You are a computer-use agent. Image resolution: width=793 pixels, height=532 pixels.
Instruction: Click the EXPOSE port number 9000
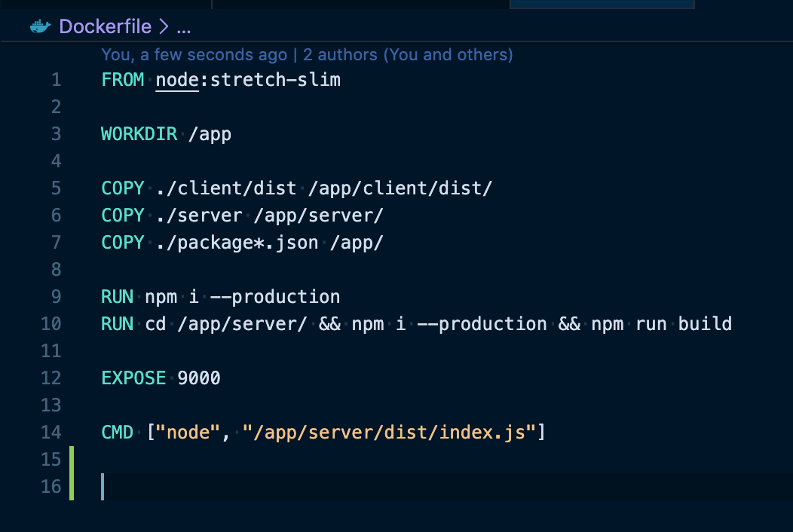tap(199, 378)
